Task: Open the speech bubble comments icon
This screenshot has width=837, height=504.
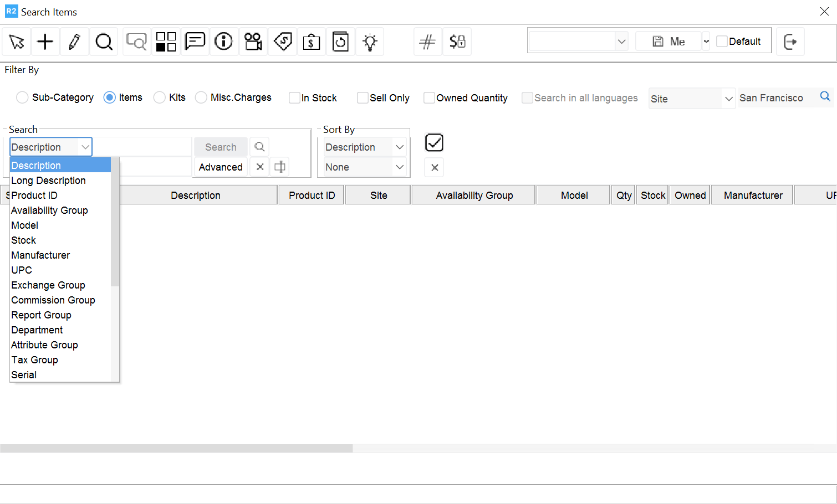Action: click(195, 42)
